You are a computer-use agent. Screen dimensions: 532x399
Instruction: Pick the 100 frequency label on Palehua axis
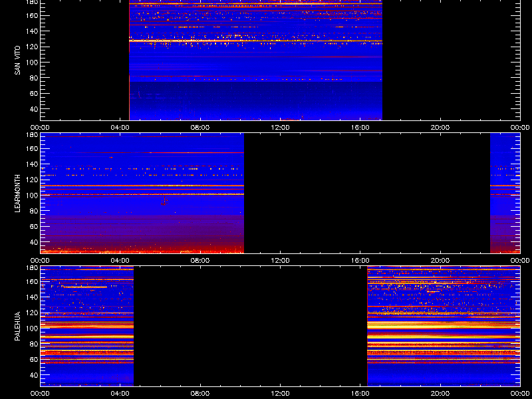32,329
